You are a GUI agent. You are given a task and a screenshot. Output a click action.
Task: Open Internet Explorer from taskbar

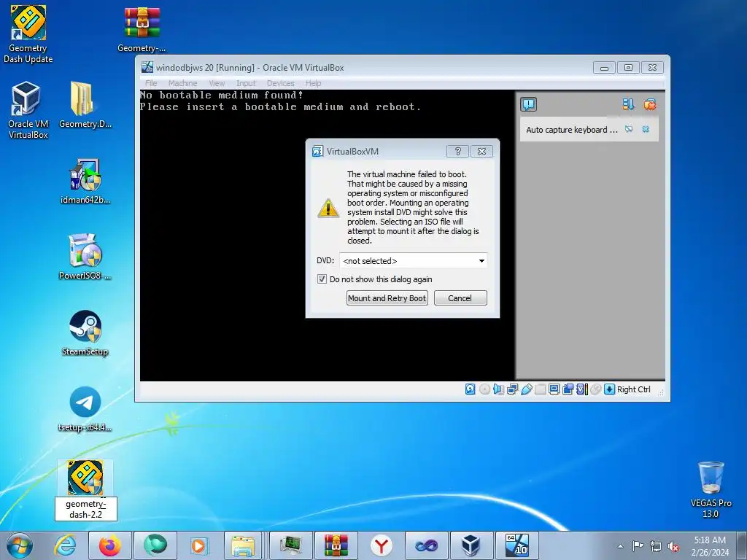[65, 545]
